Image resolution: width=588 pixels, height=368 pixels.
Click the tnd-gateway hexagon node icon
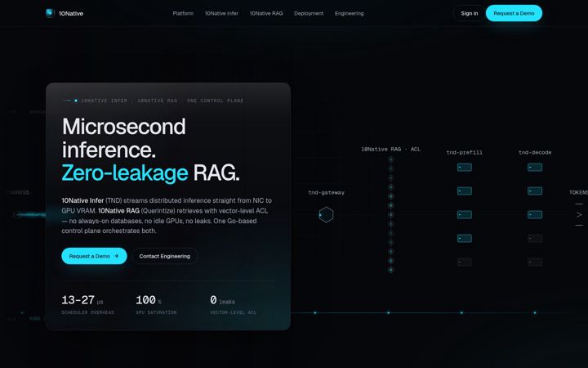[x=326, y=215]
